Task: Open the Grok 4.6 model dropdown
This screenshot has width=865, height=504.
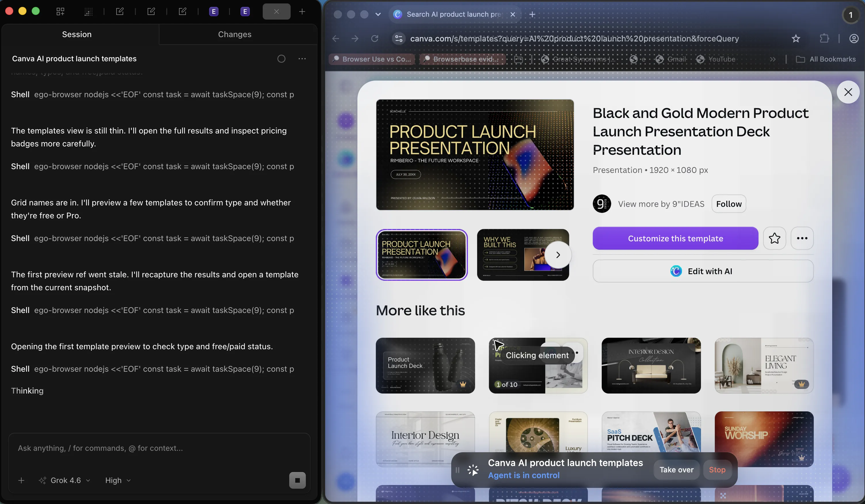Action: [x=65, y=480]
